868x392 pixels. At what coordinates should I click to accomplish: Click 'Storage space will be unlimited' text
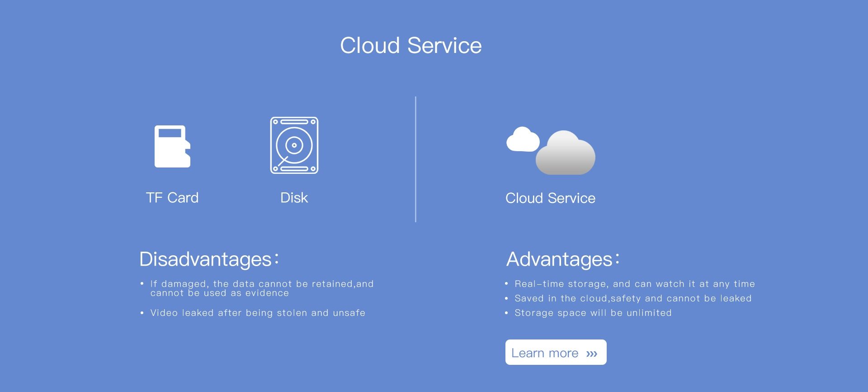593,313
